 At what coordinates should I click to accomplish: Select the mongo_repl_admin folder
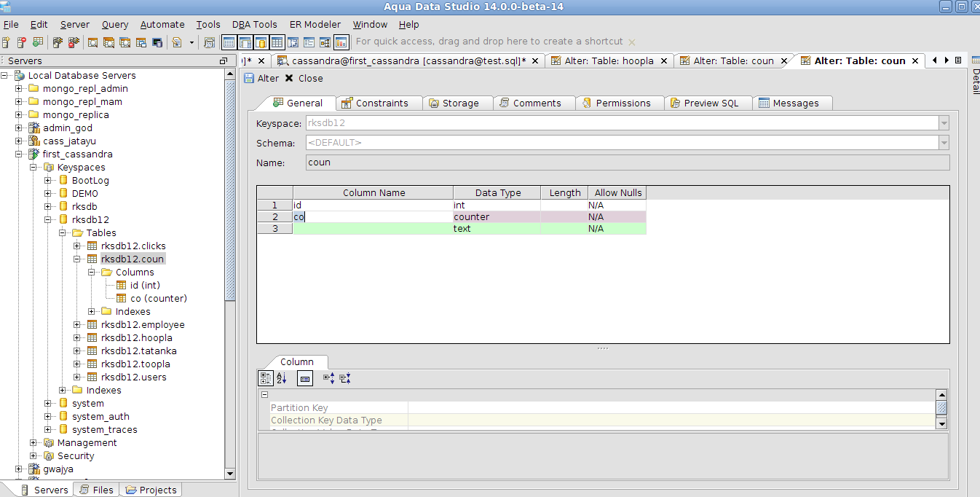pos(85,89)
